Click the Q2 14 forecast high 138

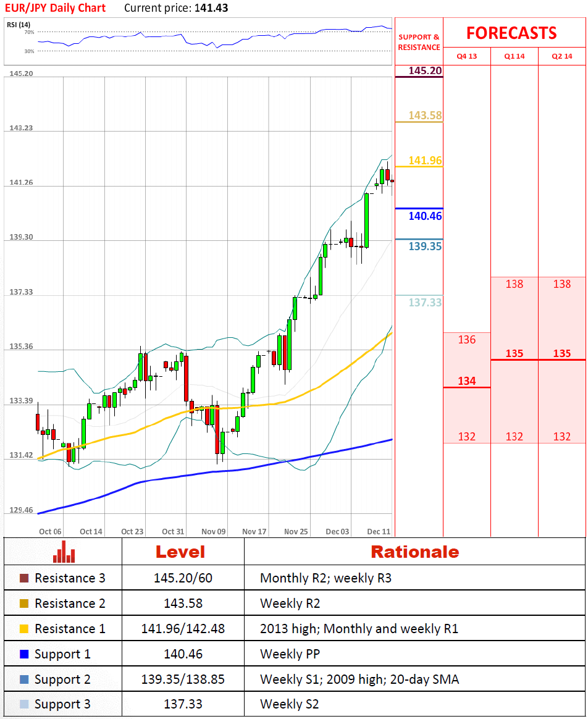coord(562,284)
